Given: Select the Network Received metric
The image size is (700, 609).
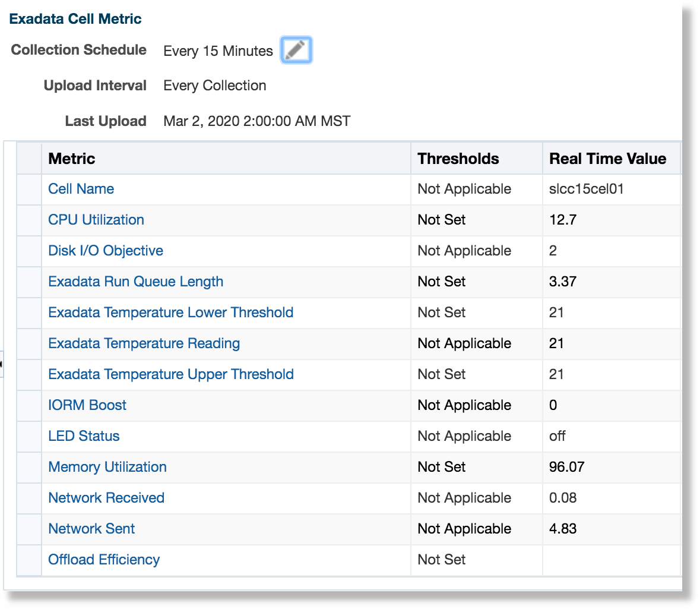Looking at the screenshot, I should 106,498.
